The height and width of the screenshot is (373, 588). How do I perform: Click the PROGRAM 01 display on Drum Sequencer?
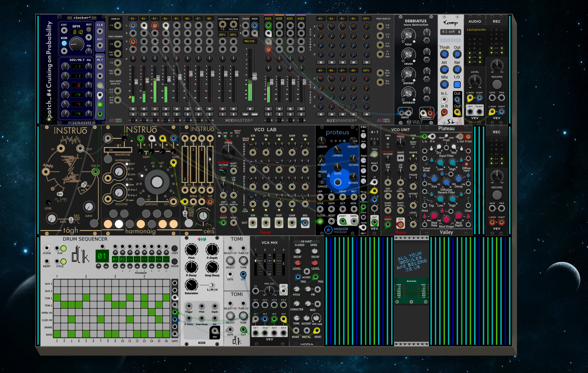[102, 256]
